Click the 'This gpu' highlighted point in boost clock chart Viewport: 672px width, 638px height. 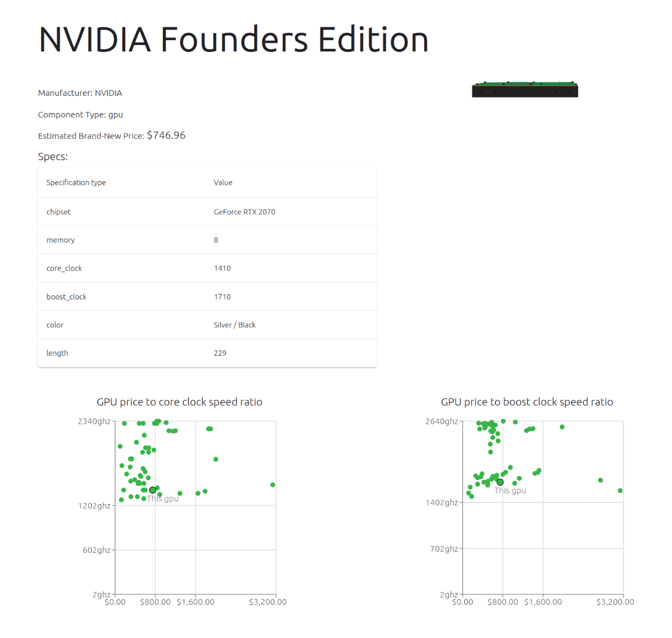(500, 482)
